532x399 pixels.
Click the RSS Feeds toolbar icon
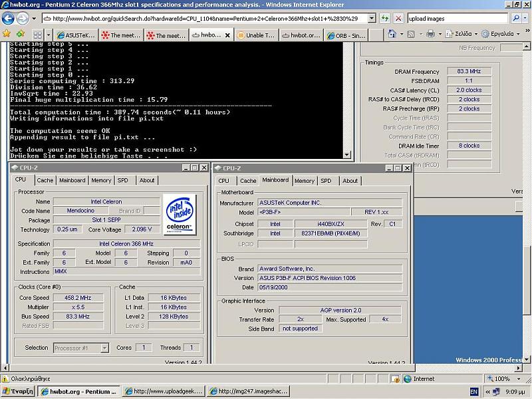point(411,34)
